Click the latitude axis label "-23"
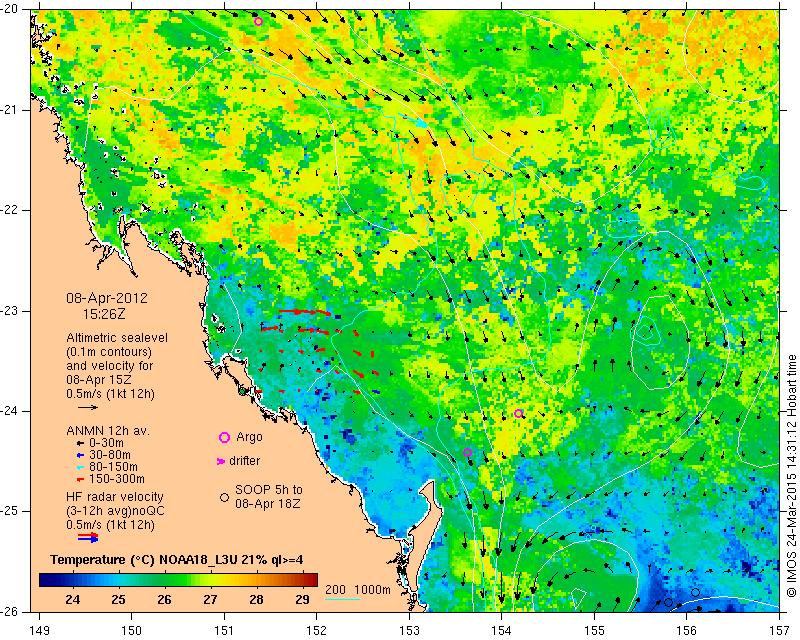Viewport: 800px width, 640px height. point(10,311)
